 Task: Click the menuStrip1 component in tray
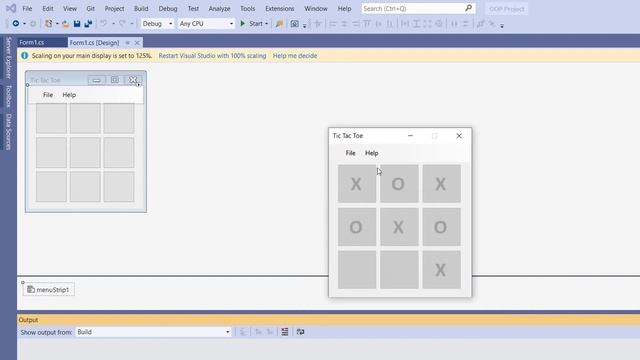pyautogui.click(x=49, y=289)
